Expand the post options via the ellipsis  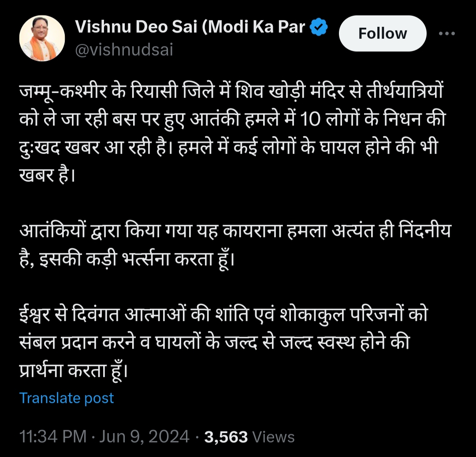click(x=448, y=33)
